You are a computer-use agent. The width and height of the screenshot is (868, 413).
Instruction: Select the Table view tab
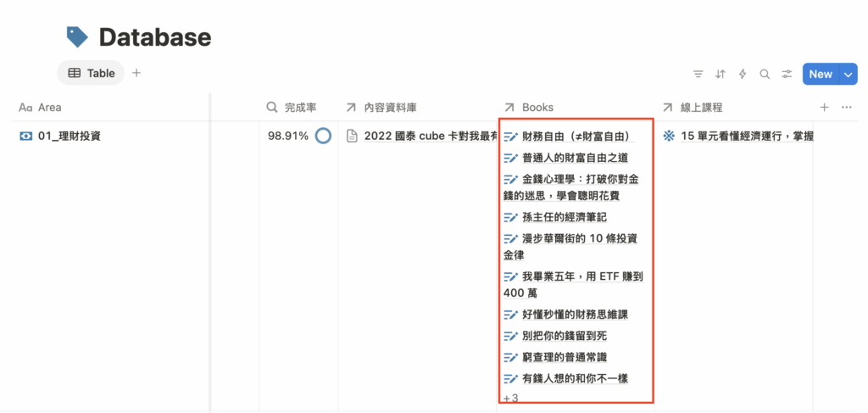coord(92,73)
